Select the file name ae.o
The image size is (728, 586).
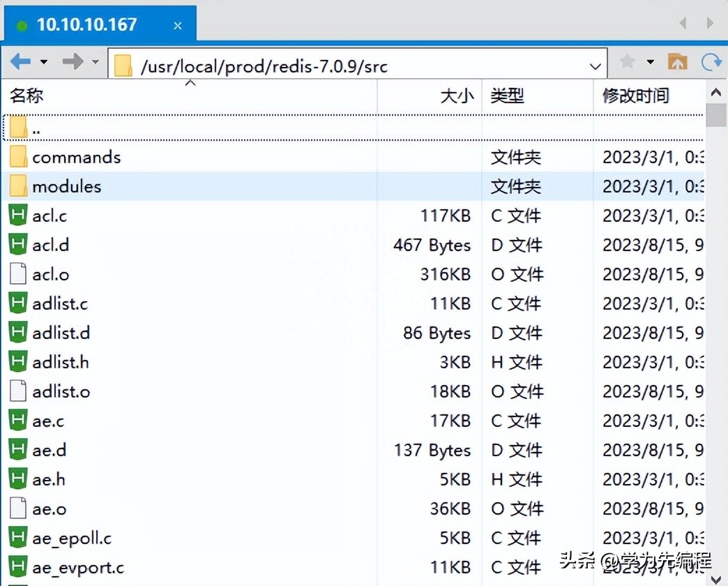click(x=50, y=509)
